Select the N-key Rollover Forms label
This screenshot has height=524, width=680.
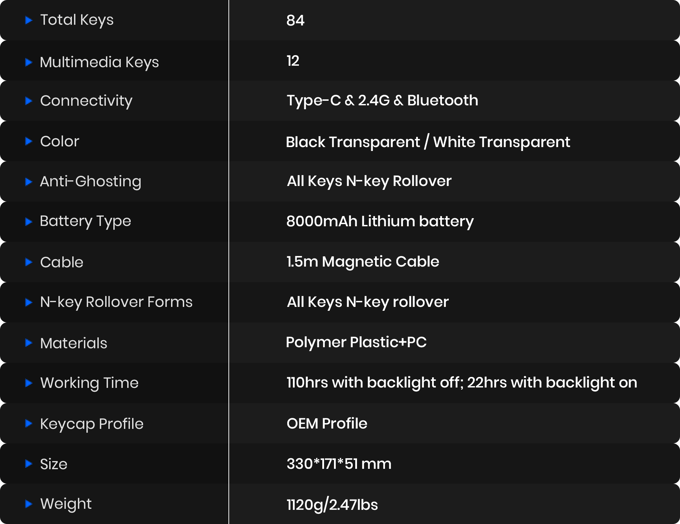(116, 302)
